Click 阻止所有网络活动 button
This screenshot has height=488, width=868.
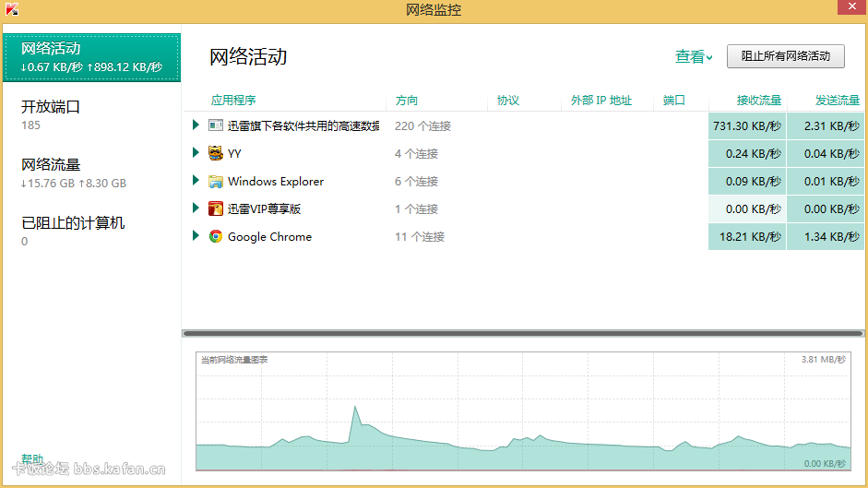click(x=786, y=56)
